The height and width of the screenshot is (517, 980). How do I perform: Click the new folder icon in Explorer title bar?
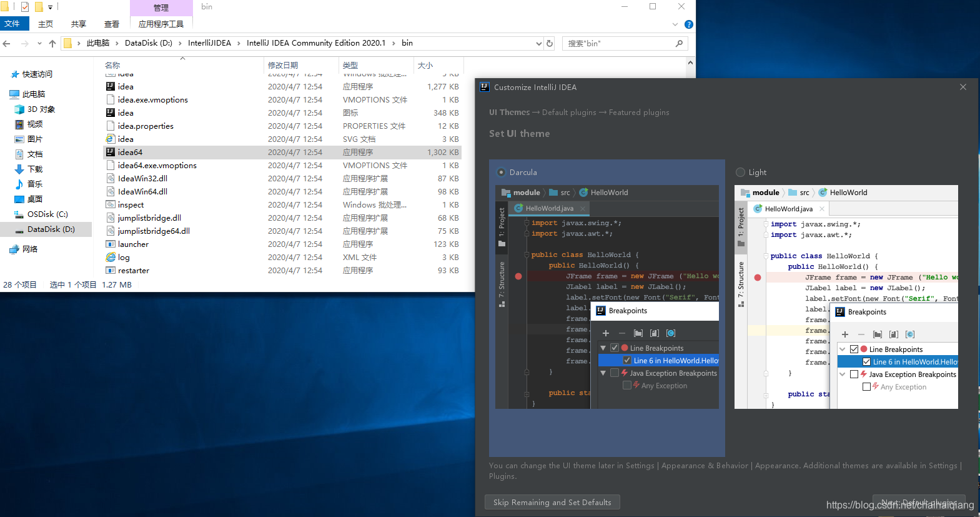(x=39, y=7)
